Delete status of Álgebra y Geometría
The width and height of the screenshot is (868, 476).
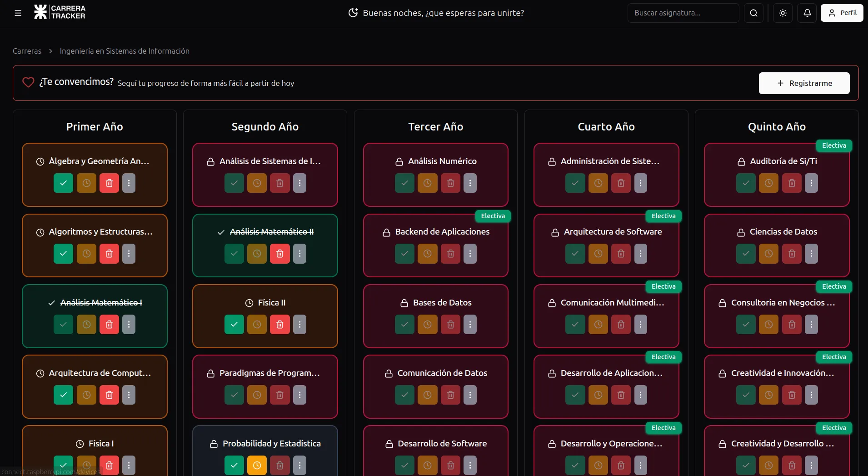click(x=109, y=183)
